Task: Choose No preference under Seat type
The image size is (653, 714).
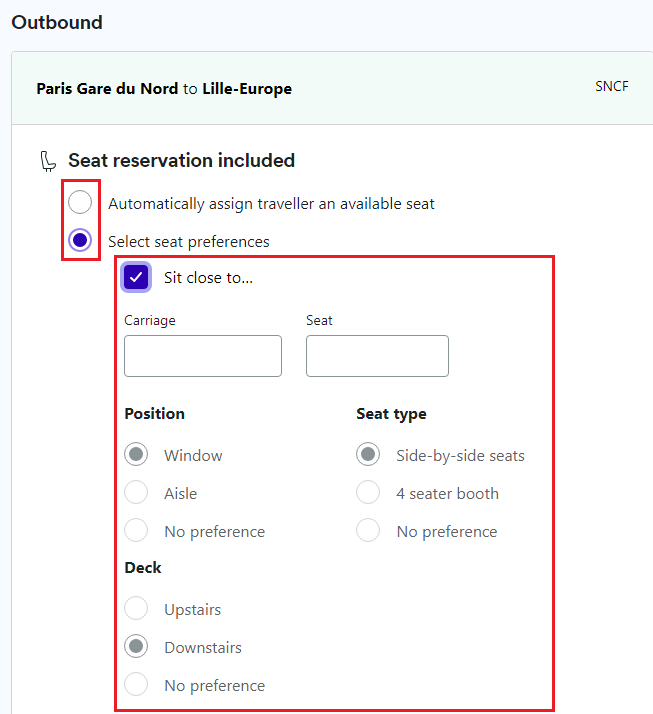Action: point(368,530)
